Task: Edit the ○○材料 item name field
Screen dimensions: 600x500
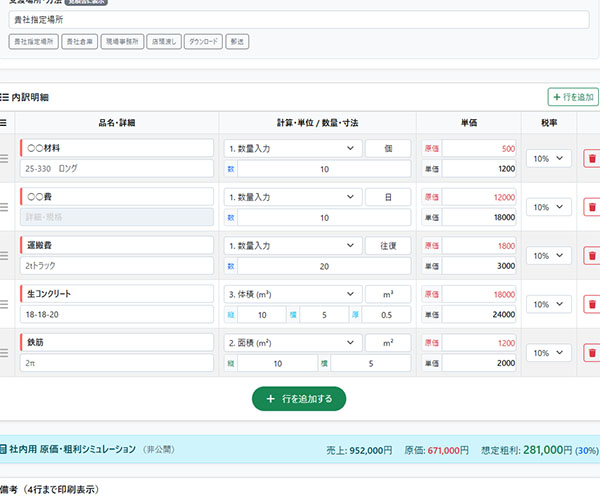Action: pos(117,148)
